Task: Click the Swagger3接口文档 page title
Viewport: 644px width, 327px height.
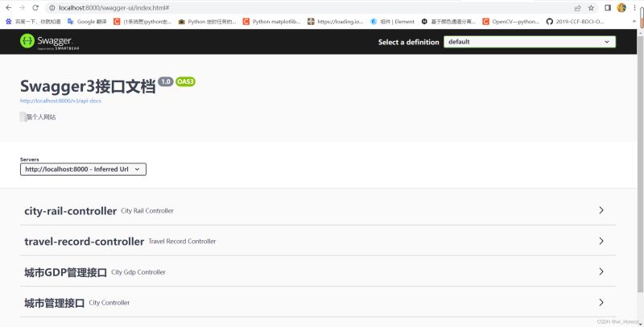Action: click(88, 86)
